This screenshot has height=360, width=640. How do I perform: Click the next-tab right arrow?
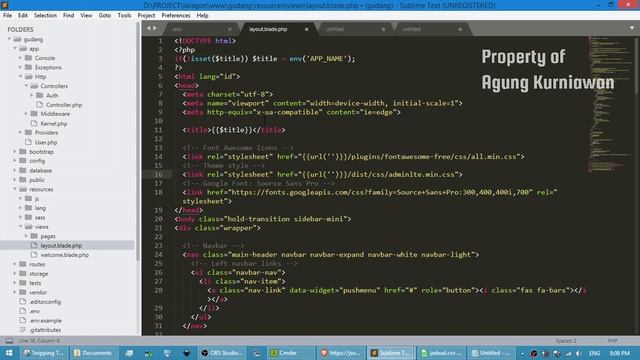155,28
